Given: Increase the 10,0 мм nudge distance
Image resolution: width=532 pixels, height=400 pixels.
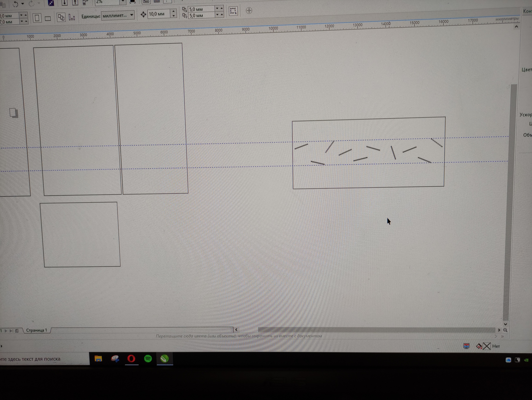Looking at the screenshot, I should (174, 11).
